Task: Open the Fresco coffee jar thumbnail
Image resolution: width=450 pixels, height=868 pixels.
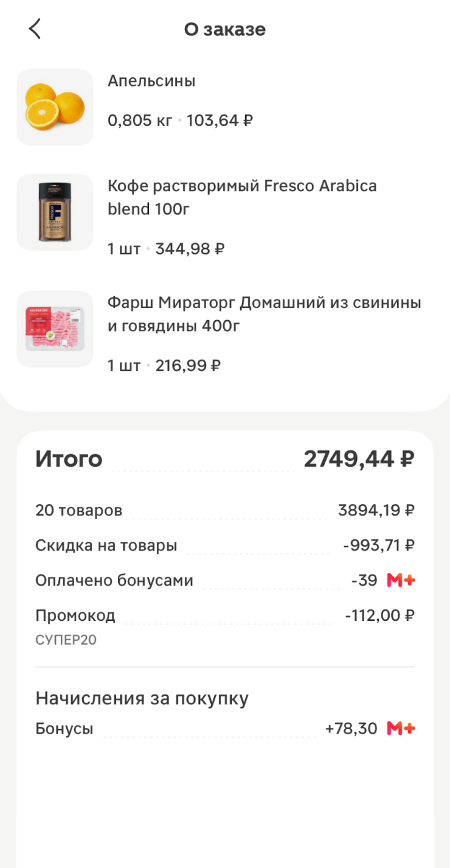Action: click(x=55, y=212)
